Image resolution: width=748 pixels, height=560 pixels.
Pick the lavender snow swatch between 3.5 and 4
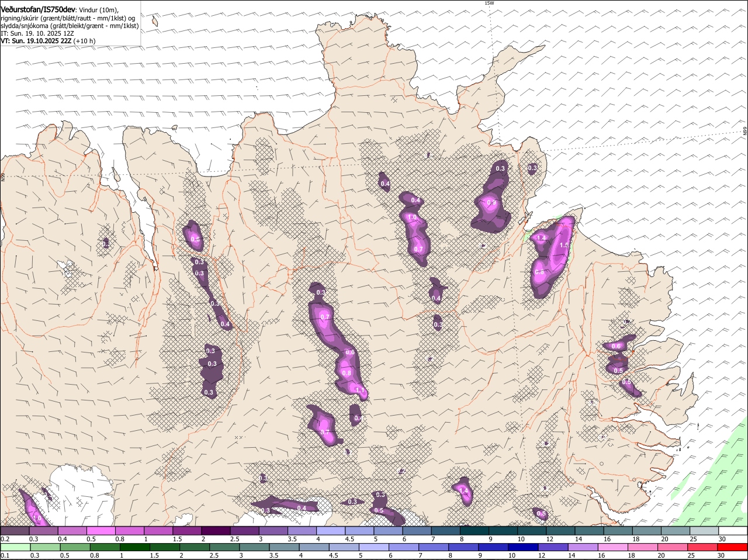tap(302, 531)
